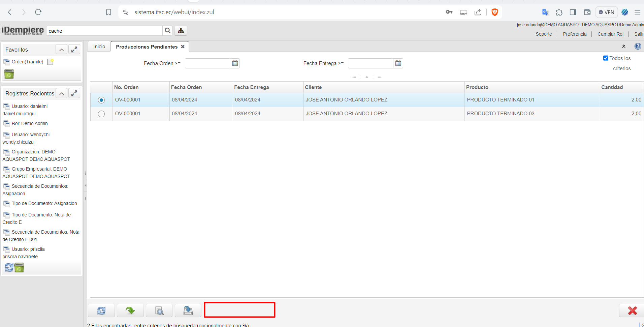Viewport: 644px width, 327px height.
Task: Click the green arrow process button
Action: point(130,310)
